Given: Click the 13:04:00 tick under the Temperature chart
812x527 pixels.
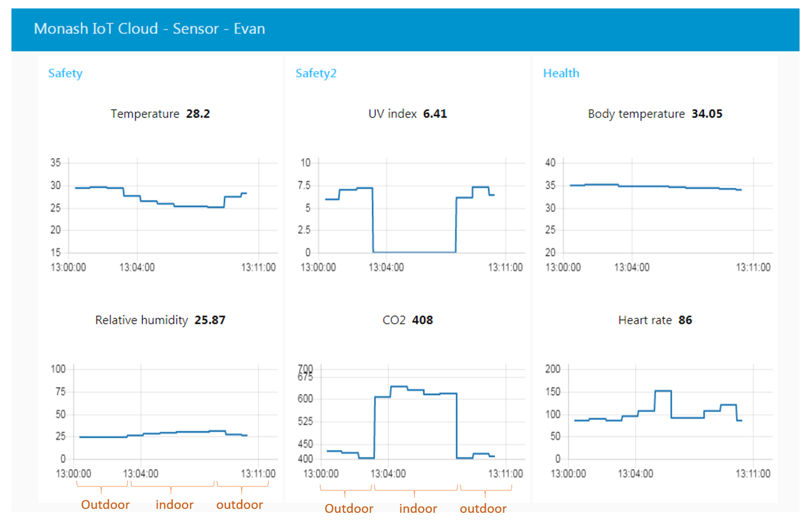Looking at the screenshot, I should 137,267.
